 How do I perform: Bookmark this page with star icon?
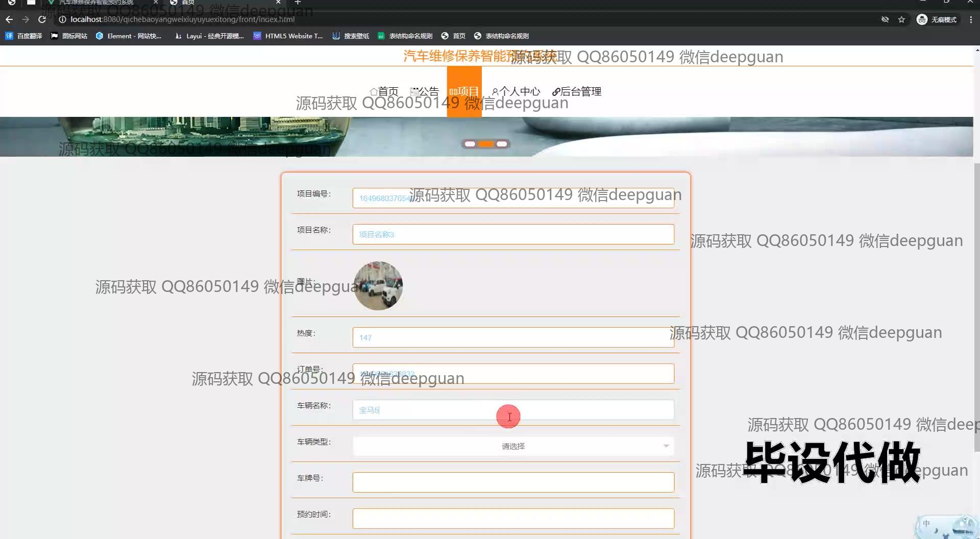(901, 19)
